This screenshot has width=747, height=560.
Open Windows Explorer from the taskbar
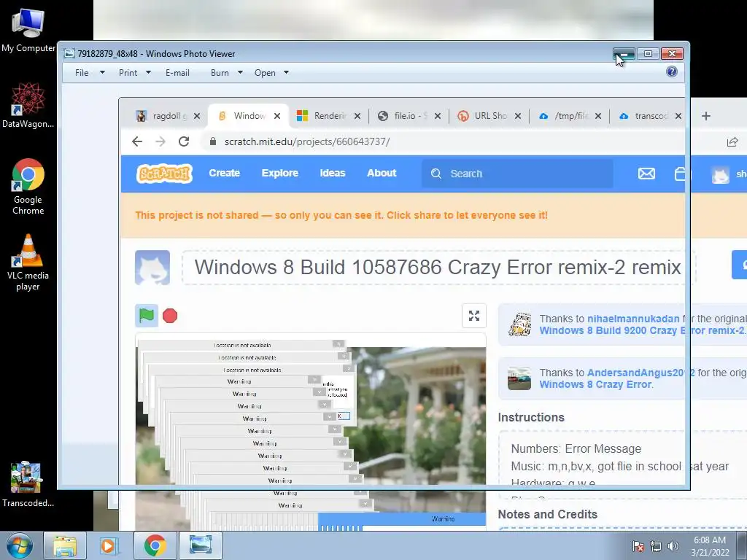pos(65,545)
